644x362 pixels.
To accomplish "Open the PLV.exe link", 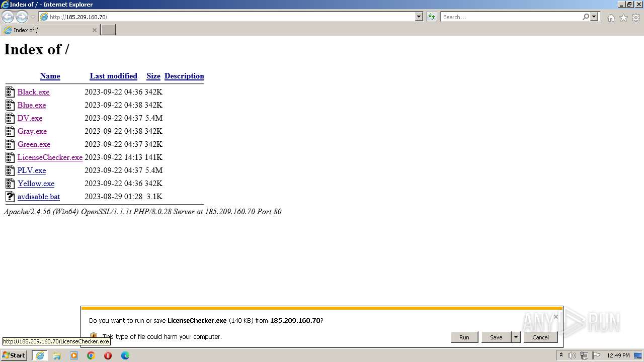I will tap(32, 170).
